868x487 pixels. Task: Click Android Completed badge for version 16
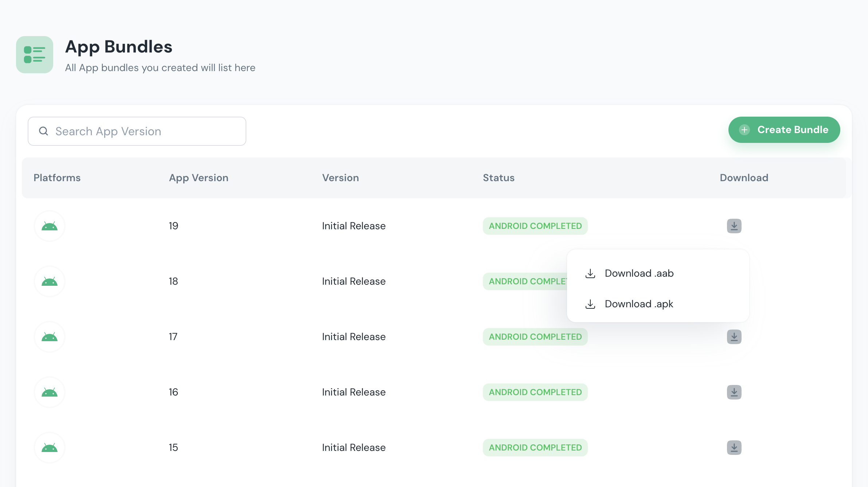click(535, 392)
